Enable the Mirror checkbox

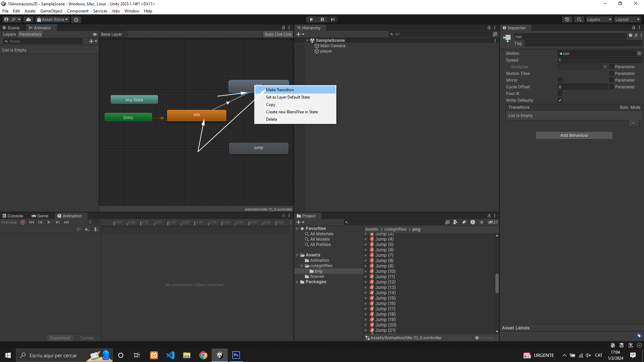point(560,80)
